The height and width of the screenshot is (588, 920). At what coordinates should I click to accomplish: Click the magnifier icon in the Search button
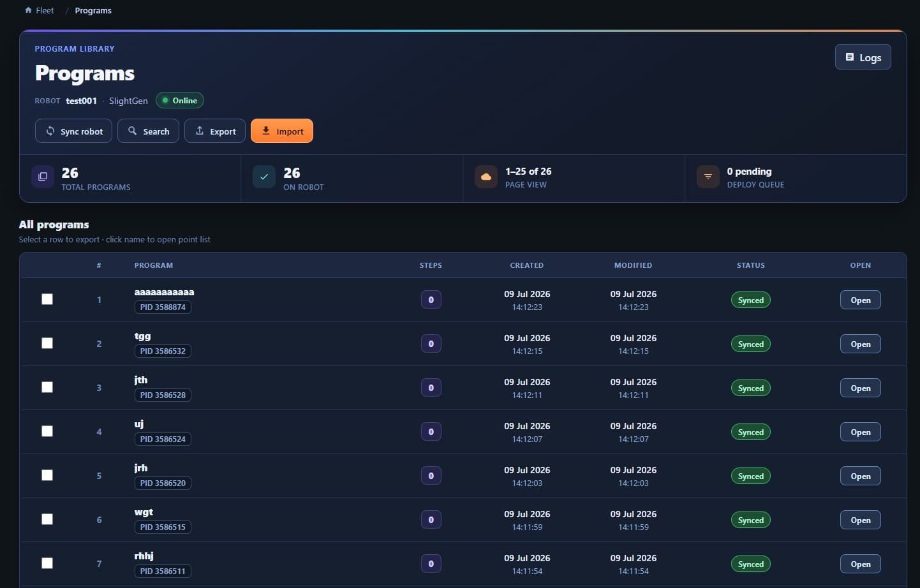click(x=132, y=131)
